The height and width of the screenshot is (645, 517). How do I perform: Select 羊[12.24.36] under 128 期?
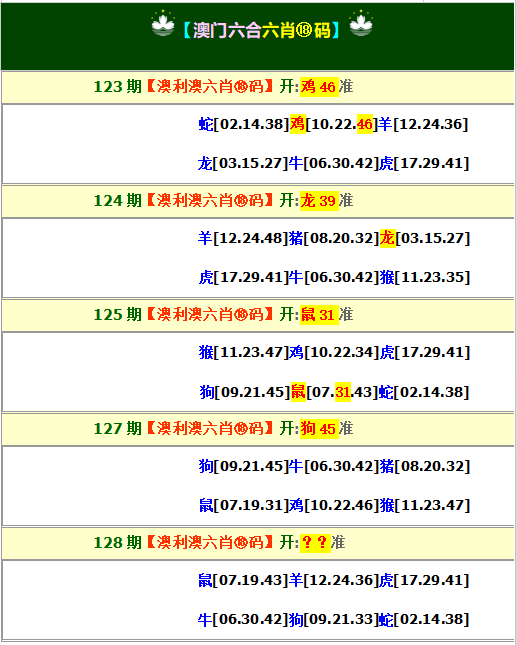coord(333,580)
